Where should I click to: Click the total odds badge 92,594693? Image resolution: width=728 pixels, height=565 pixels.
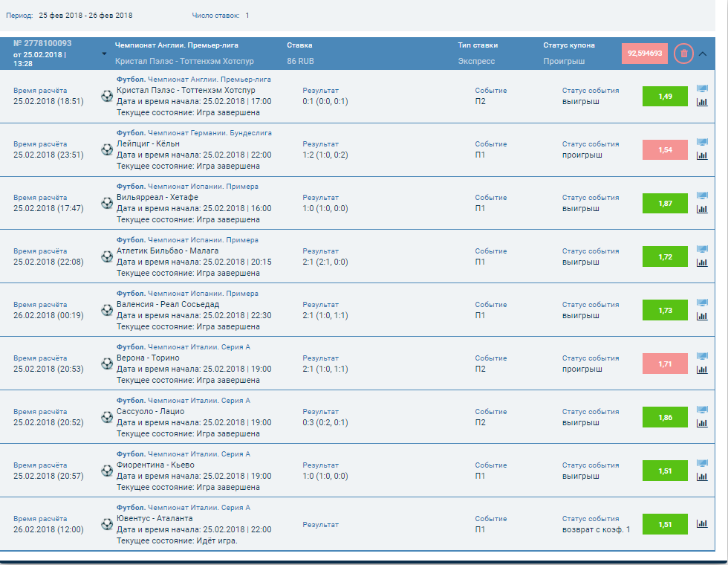coord(644,54)
